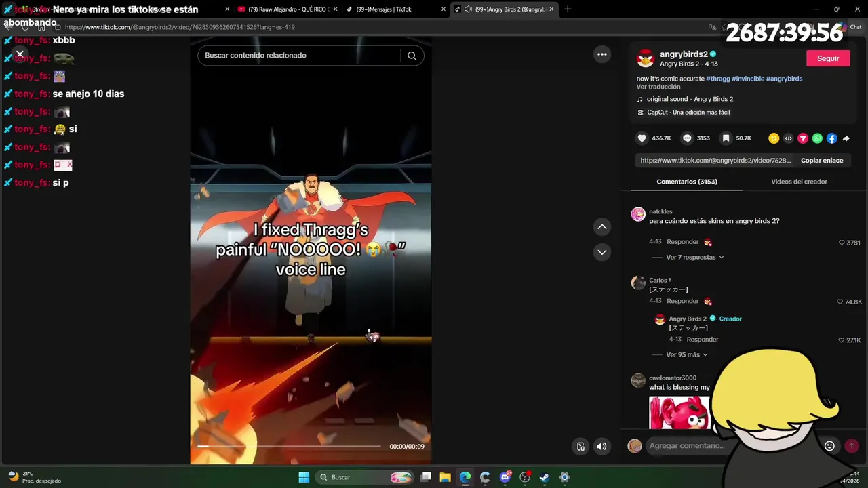Close the Rauw Alejandro YouTube tab

point(335,9)
